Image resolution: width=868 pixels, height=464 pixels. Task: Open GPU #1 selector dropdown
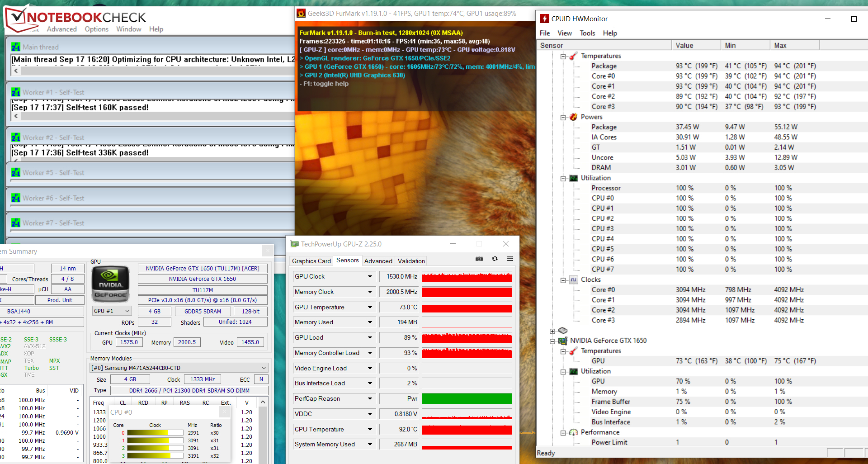[112, 311]
